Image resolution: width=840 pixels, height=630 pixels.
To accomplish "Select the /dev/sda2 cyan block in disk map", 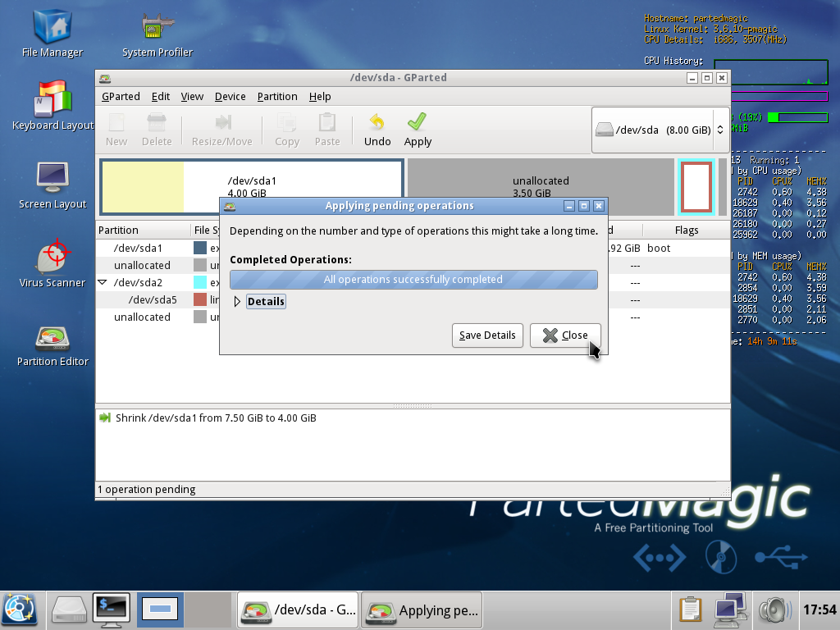I will point(696,187).
